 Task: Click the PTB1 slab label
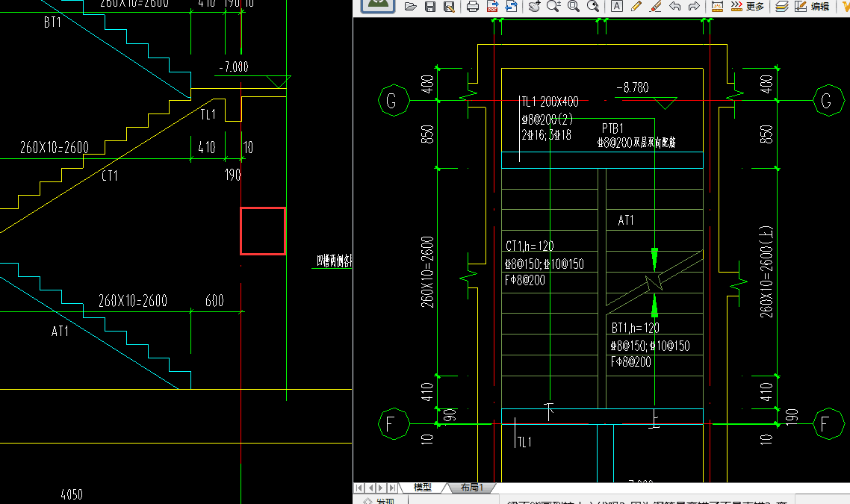click(x=613, y=129)
